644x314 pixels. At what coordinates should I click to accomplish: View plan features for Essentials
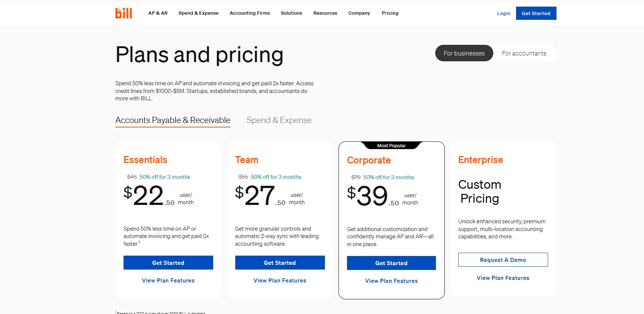pos(168,281)
